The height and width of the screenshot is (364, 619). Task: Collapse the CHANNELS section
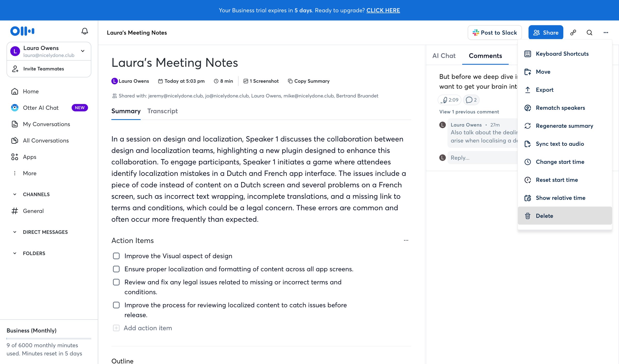[15, 194]
